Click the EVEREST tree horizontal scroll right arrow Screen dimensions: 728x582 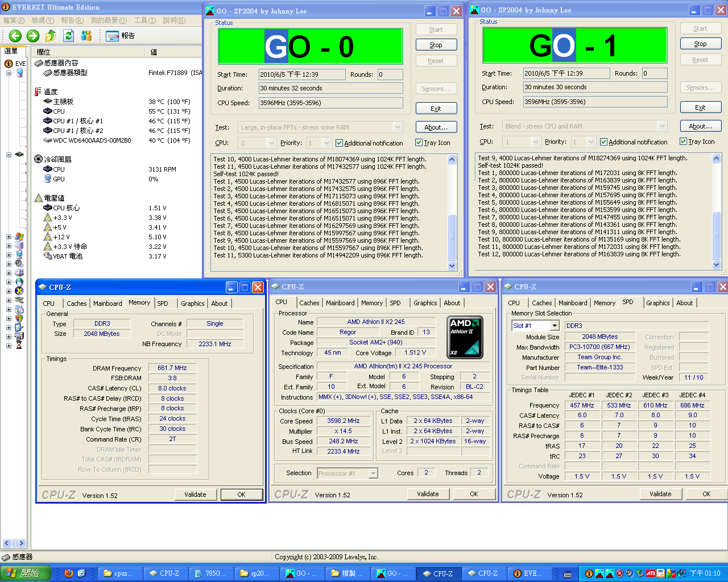click(x=21, y=543)
